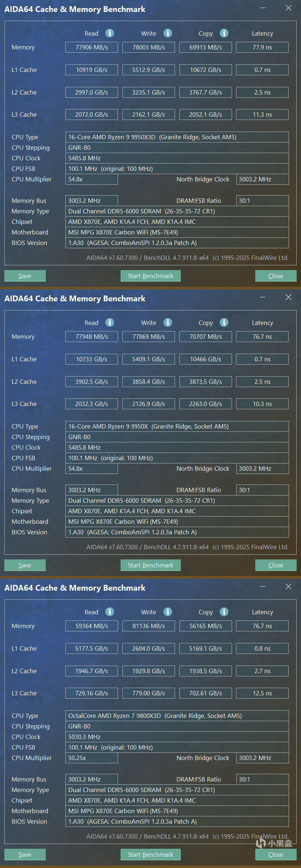Click the memory latency value 77.9 ns
Screen dimensions: 301x868
[263, 47]
